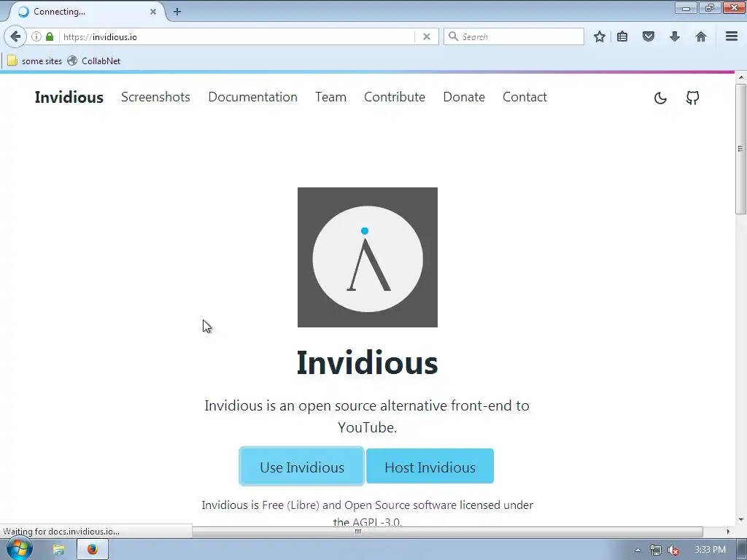Click the vertical scrollbar thumb
747x560 pixels.
coord(740,149)
